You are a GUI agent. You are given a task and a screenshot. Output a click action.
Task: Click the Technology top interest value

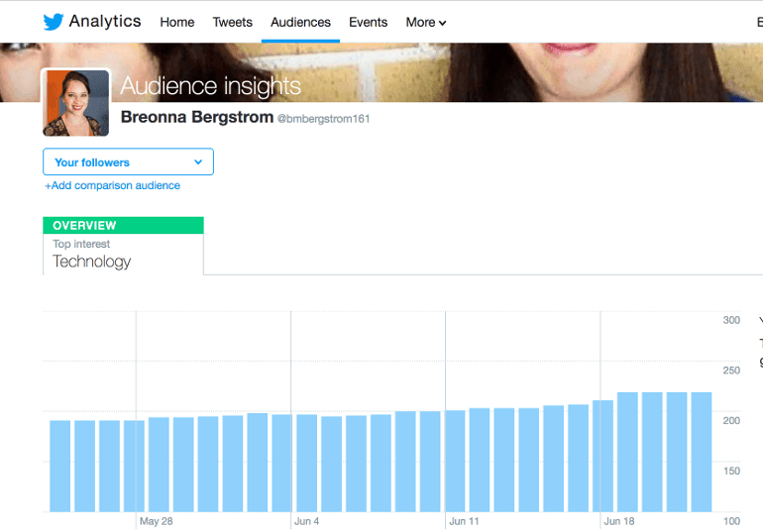click(91, 262)
